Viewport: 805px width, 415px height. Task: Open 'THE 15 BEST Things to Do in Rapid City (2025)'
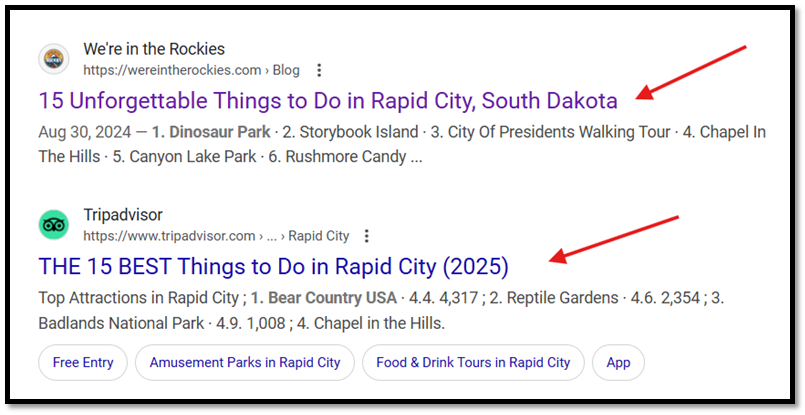point(273,267)
